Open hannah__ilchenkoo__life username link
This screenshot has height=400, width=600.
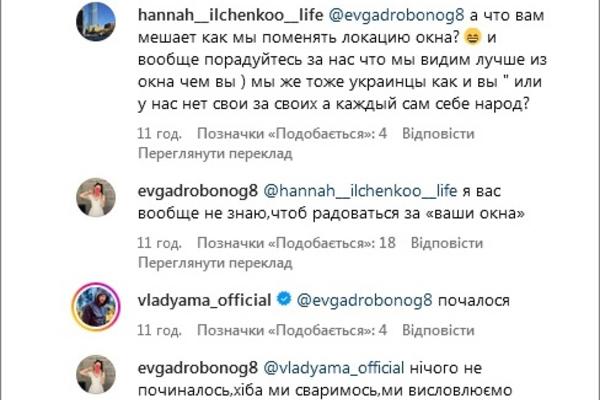coord(230,15)
